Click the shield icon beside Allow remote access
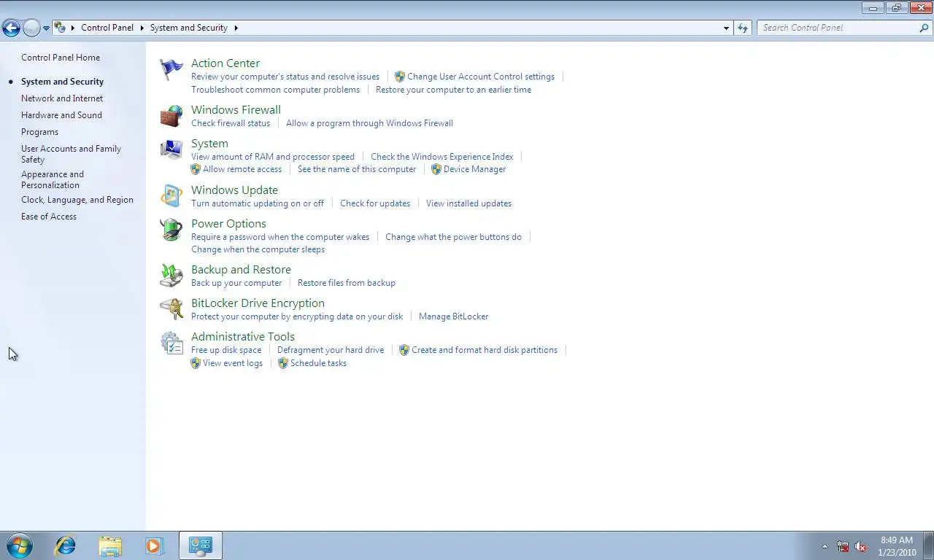 point(196,169)
